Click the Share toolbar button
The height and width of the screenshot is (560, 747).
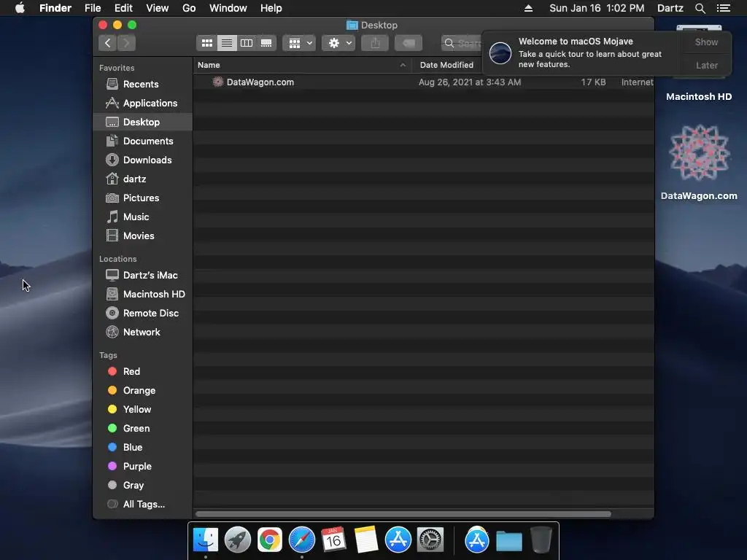click(375, 43)
